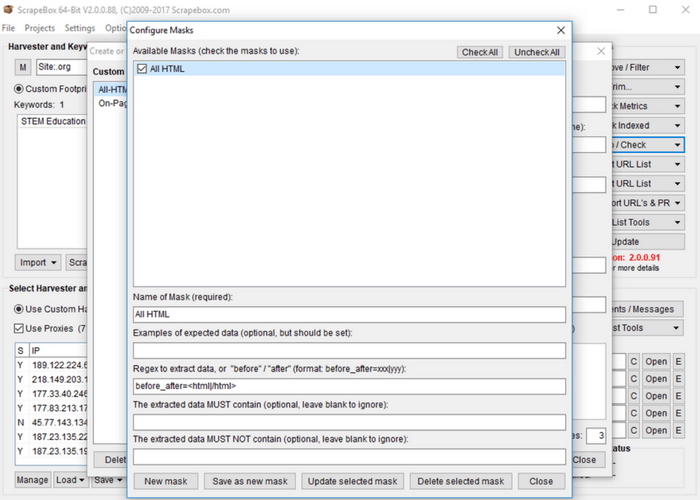Open the Check Metrics dropdown
700x500 pixels.
click(x=647, y=106)
